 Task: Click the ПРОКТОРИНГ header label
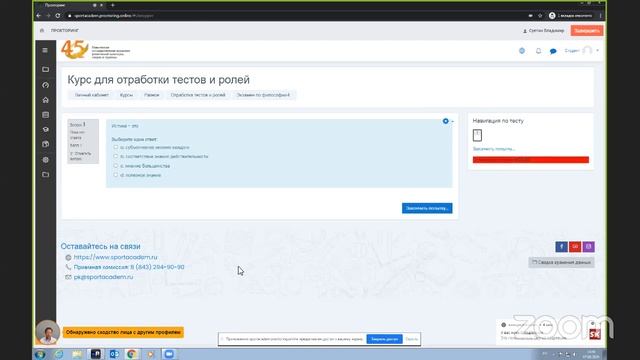(x=65, y=31)
